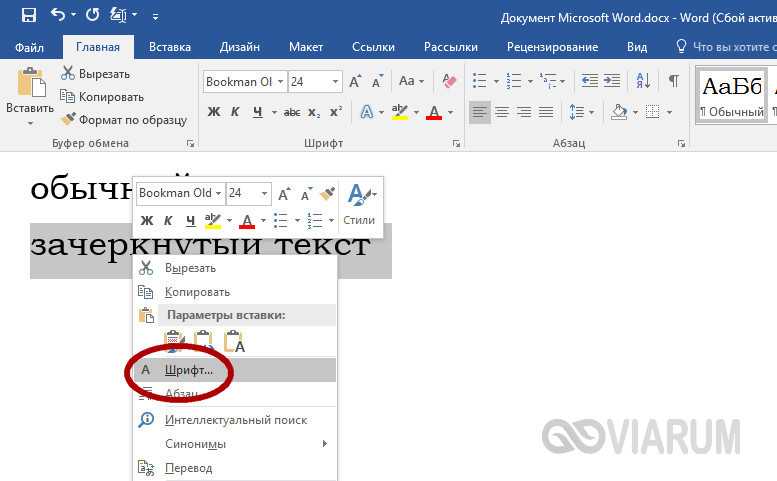Decrease paragraph indent
Screen dimensions: 777x481
pos(589,80)
